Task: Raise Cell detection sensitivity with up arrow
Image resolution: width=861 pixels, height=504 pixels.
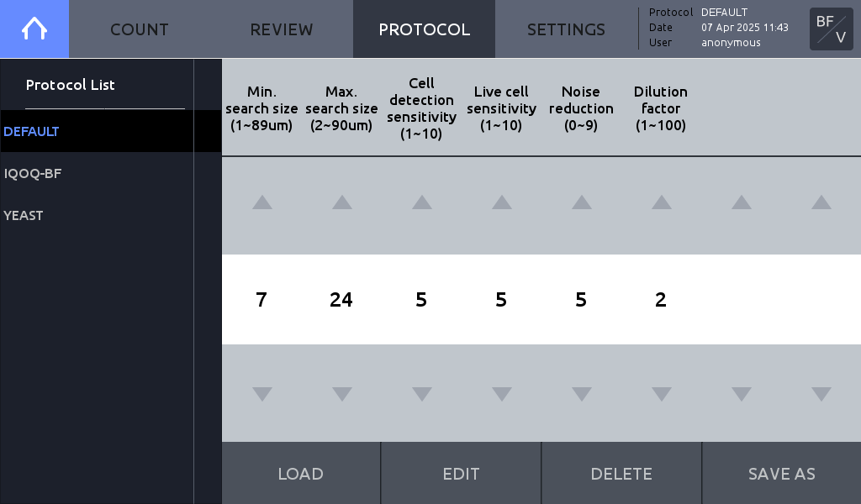Action: 422,202
